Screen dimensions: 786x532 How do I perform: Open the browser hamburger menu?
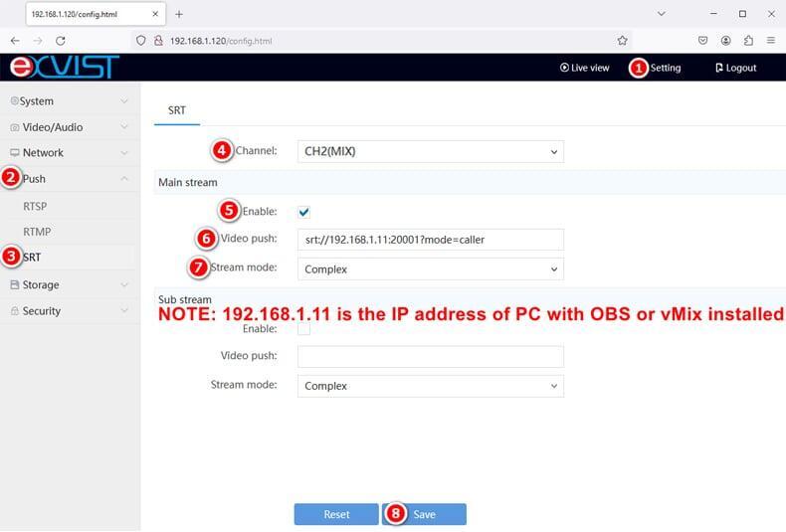pos(771,40)
